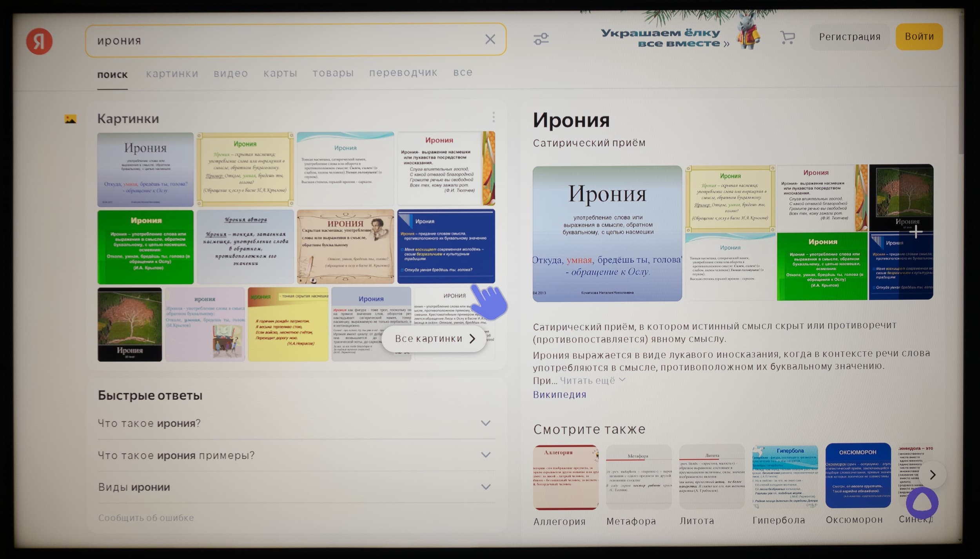This screenshot has width=980, height=559.
Task: Click the Войти button
Action: (919, 36)
